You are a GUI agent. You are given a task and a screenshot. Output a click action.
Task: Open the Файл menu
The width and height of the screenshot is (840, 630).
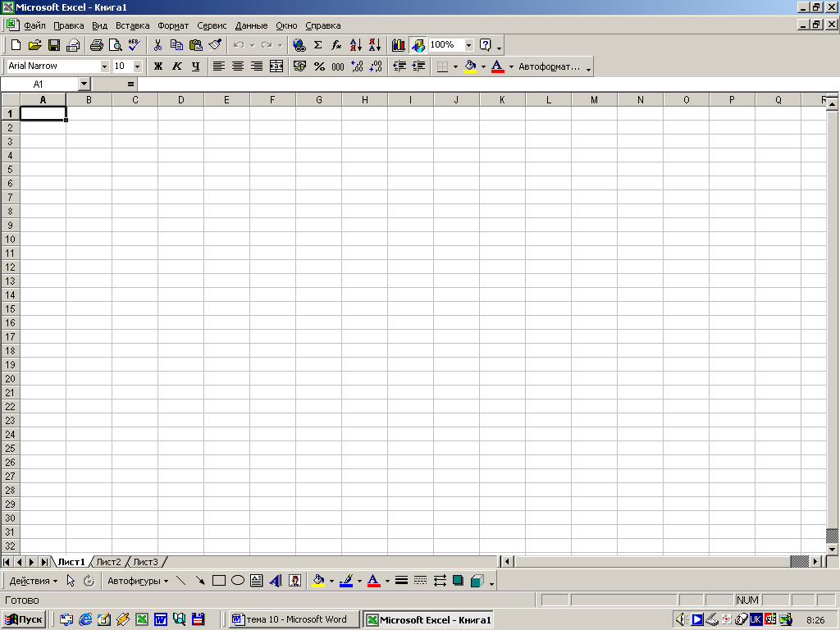[34, 25]
